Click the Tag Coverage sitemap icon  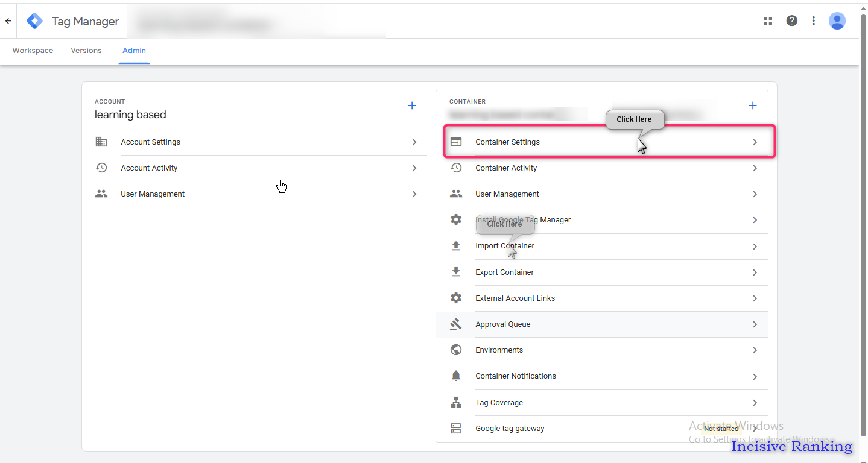click(x=456, y=402)
